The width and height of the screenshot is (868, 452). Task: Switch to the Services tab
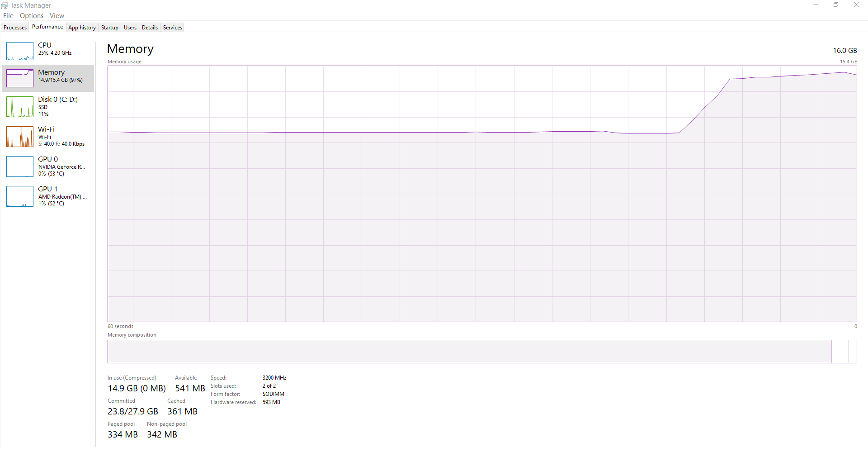(x=172, y=27)
